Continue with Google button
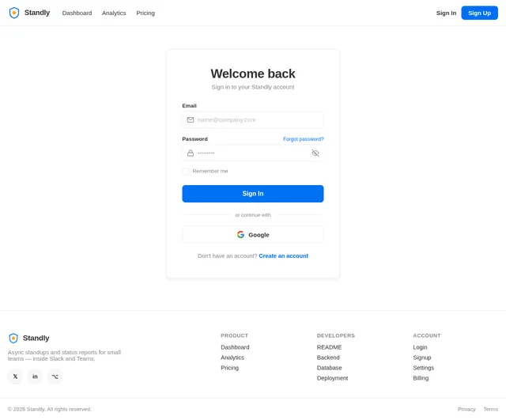 tap(253, 235)
